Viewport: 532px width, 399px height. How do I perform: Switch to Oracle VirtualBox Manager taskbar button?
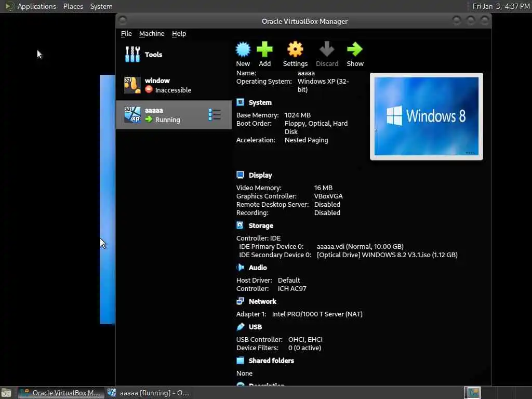60,393
